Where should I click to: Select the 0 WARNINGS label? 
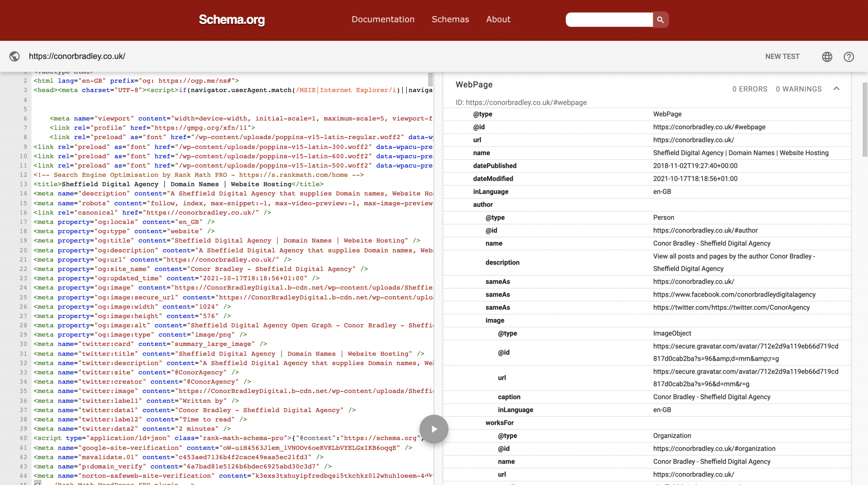coord(798,89)
